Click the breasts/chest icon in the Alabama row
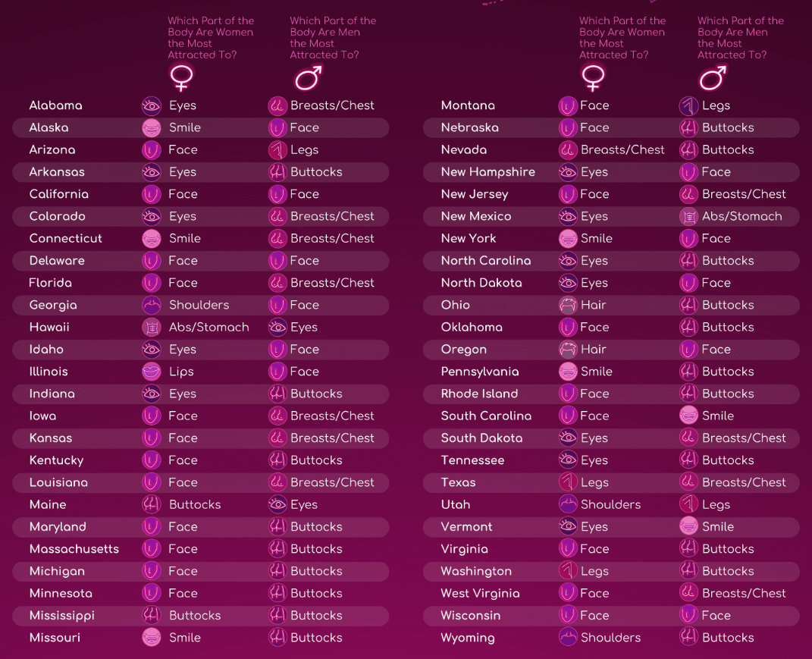Image resolution: width=812 pixels, height=659 pixels. (x=277, y=105)
